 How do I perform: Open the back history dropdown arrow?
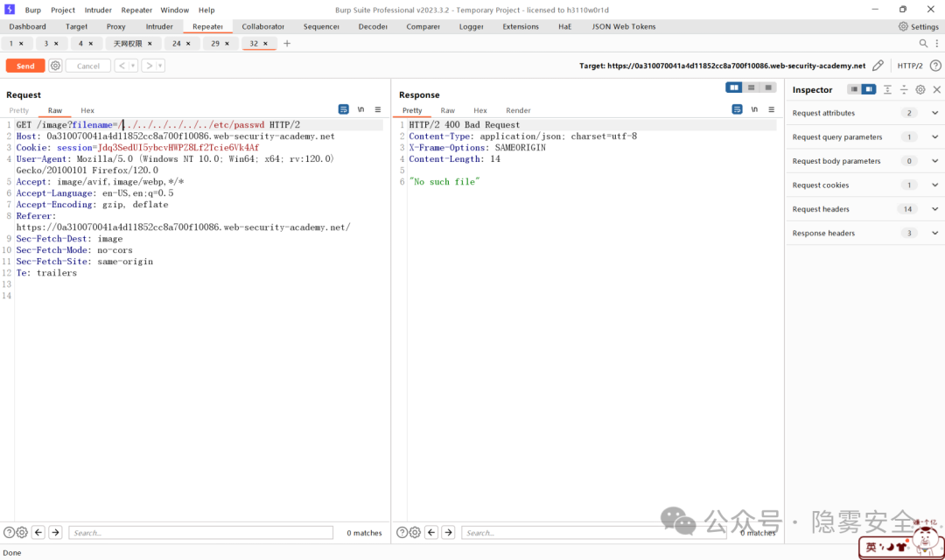pos(133,66)
